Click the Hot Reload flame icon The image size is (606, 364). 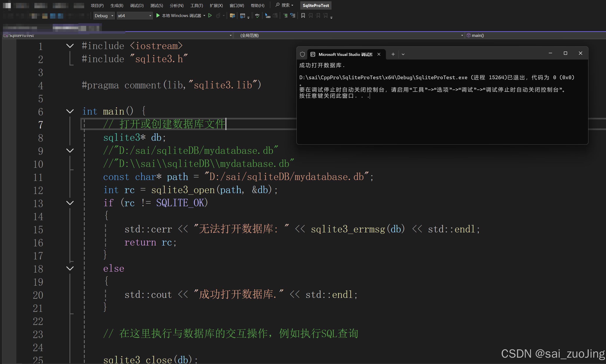pyautogui.click(x=218, y=16)
